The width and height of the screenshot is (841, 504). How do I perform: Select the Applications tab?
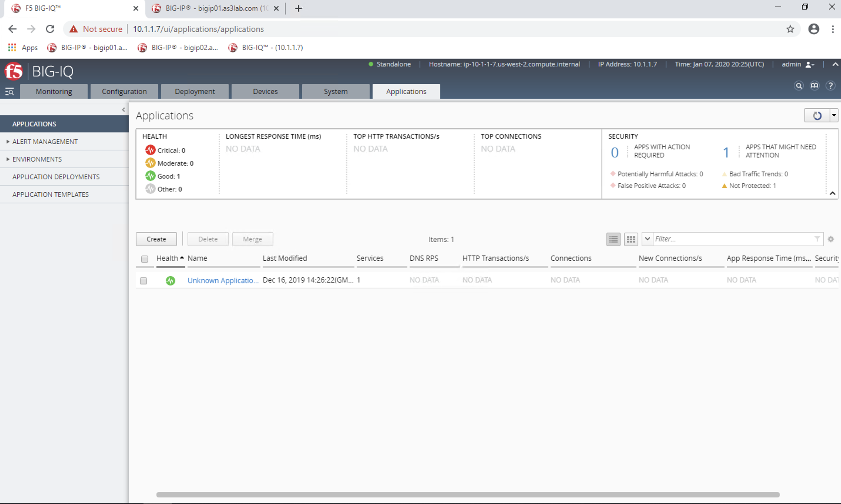point(406,92)
